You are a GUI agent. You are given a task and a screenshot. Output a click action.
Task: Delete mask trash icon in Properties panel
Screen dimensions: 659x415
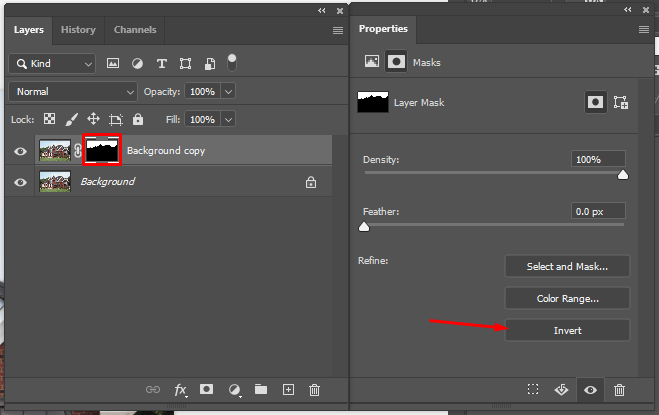(619, 390)
